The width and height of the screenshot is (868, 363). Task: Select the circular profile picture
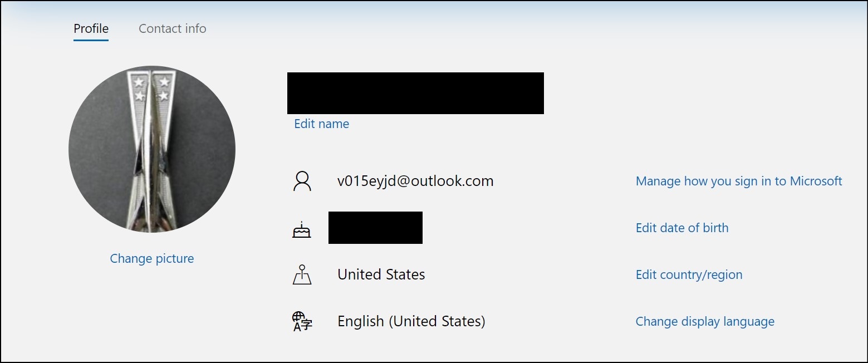(152, 149)
